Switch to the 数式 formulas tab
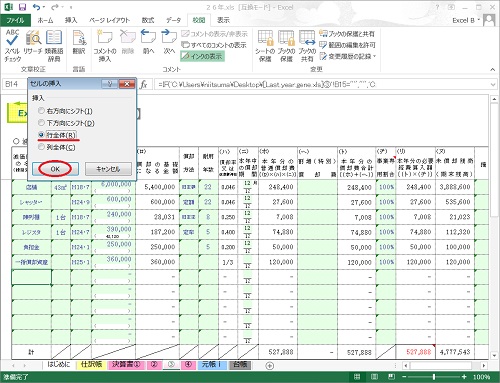500x383 pixels. pyautogui.click(x=148, y=20)
